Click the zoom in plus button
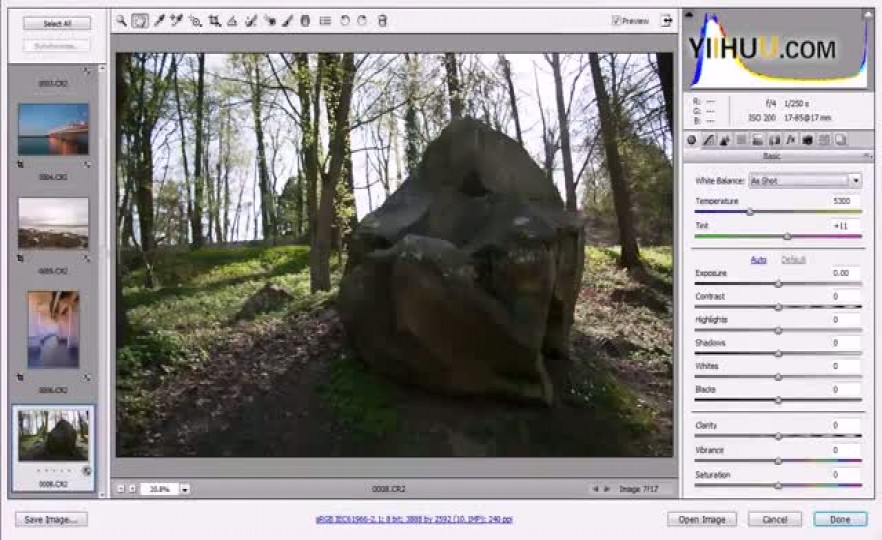 click(132, 489)
